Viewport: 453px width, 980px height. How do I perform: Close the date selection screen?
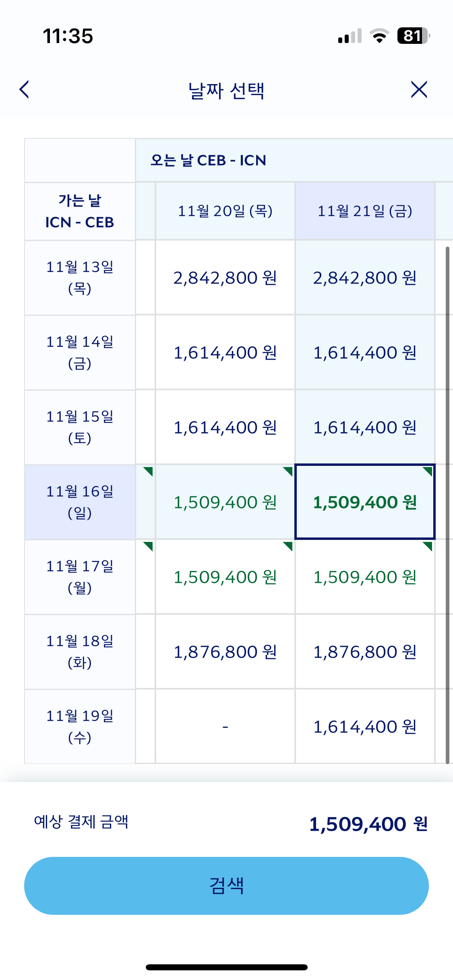[419, 89]
